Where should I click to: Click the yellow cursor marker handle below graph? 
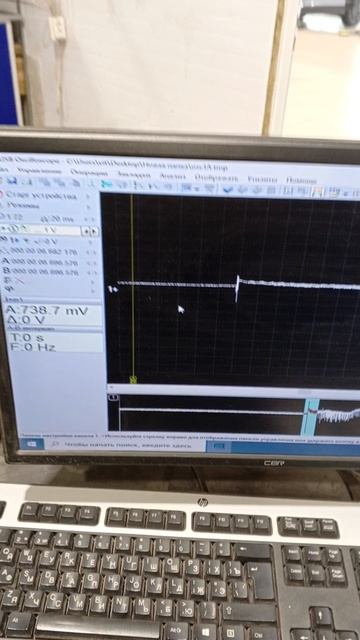click(133, 380)
